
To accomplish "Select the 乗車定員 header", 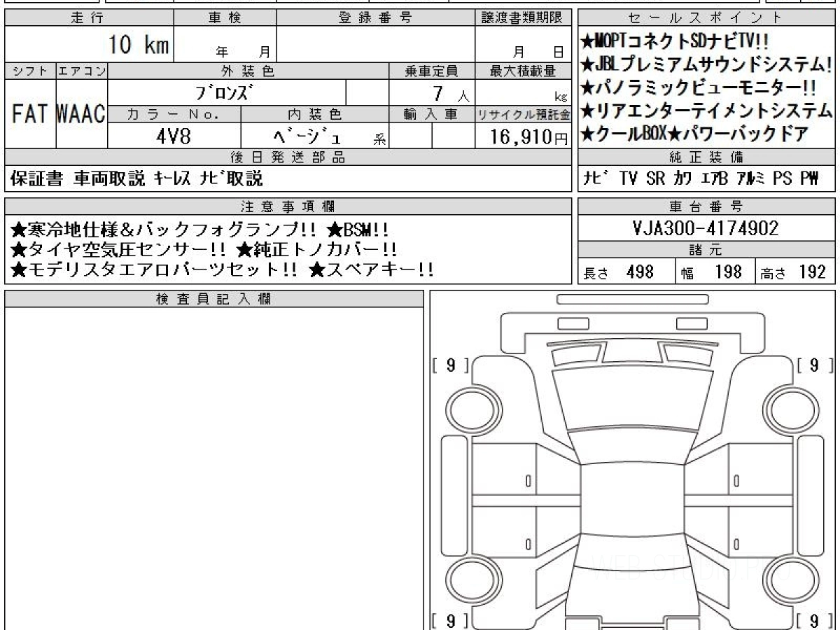I will [432, 71].
